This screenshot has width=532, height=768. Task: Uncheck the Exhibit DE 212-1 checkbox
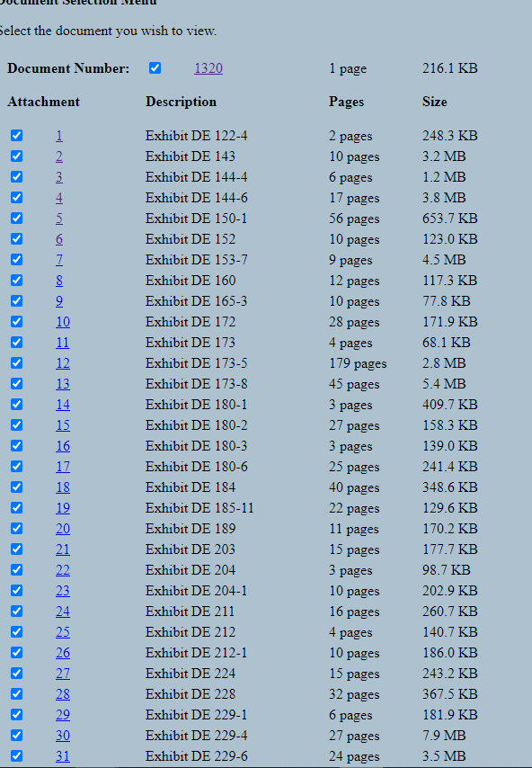[17, 653]
